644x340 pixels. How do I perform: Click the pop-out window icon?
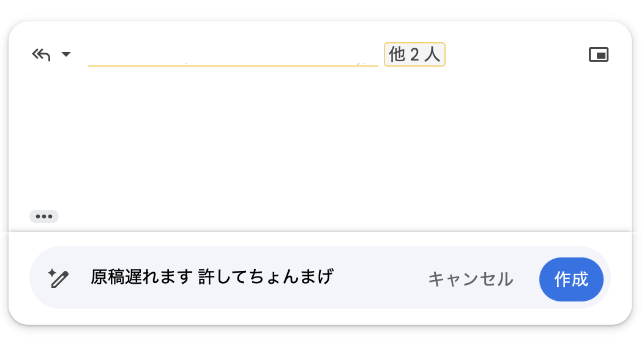point(598,55)
